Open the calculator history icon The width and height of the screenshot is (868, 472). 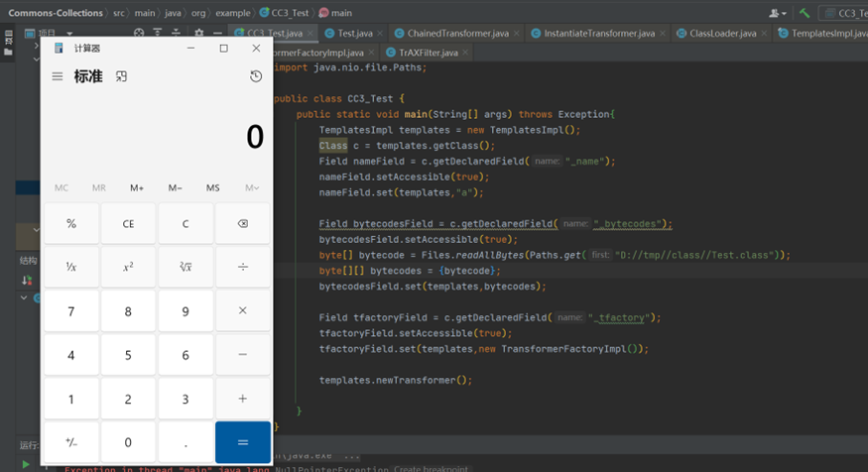pyautogui.click(x=256, y=76)
